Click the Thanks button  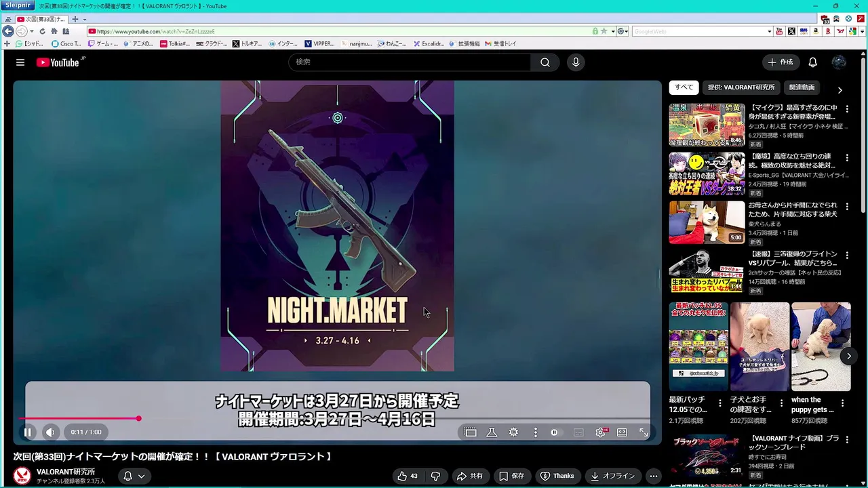tap(557, 476)
